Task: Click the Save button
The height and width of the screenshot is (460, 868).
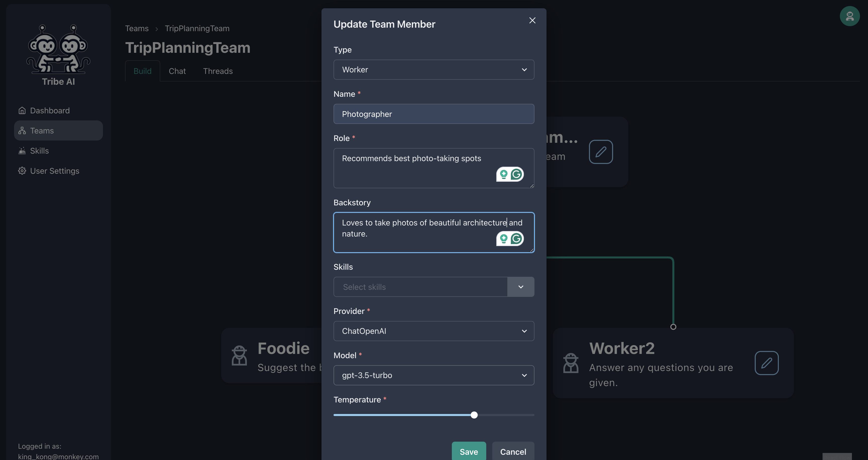Action: 468,451
